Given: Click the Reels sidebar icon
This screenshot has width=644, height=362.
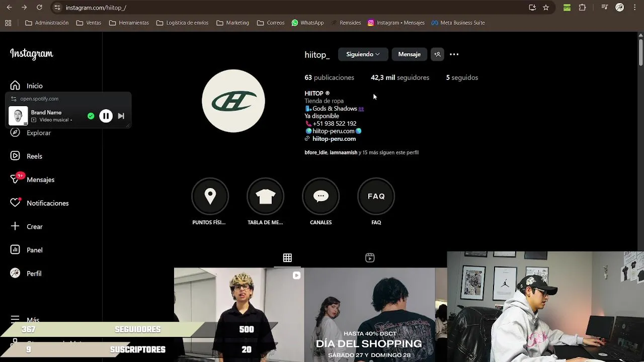Looking at the screenshot, I should (x=15, y=156).
